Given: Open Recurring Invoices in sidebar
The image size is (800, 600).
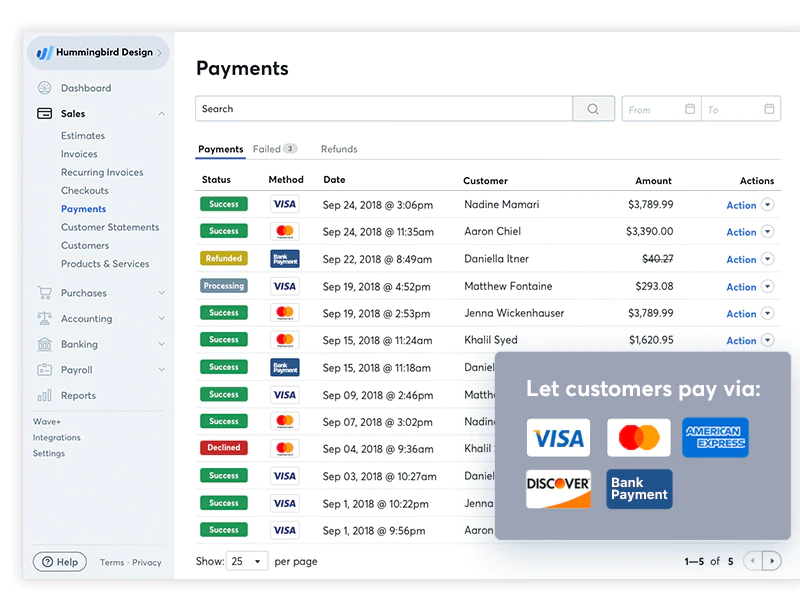Looking at the screenshot, I should click(x=102, y=172).
